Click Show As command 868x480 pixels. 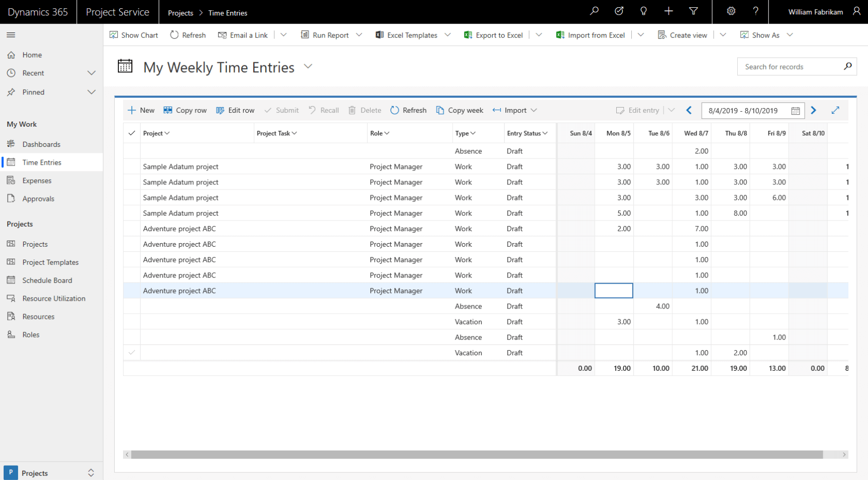pos(760,35)
